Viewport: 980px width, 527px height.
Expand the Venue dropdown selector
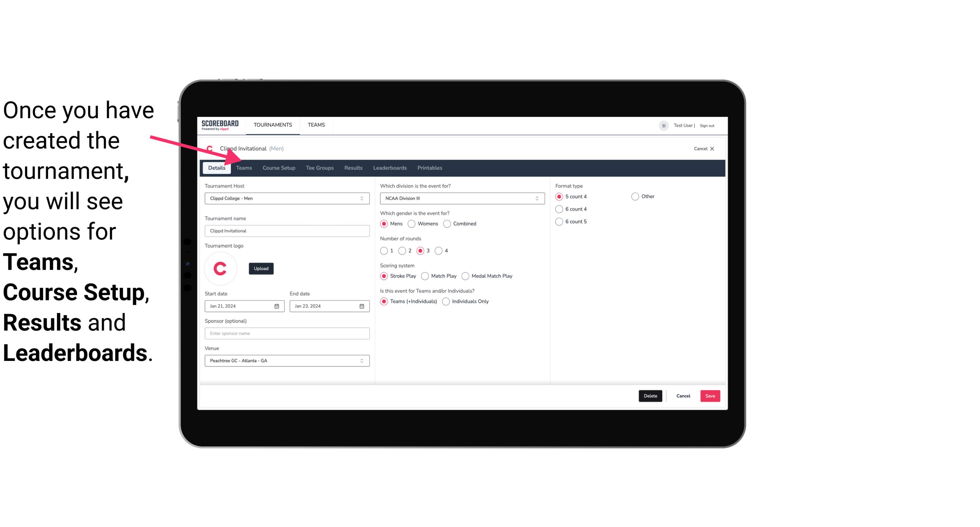[362, 360]
